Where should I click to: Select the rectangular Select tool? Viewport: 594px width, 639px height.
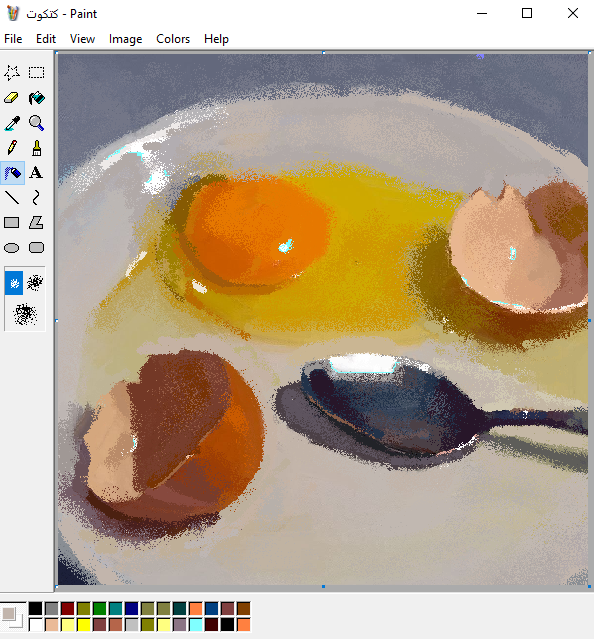pos(36,73)
